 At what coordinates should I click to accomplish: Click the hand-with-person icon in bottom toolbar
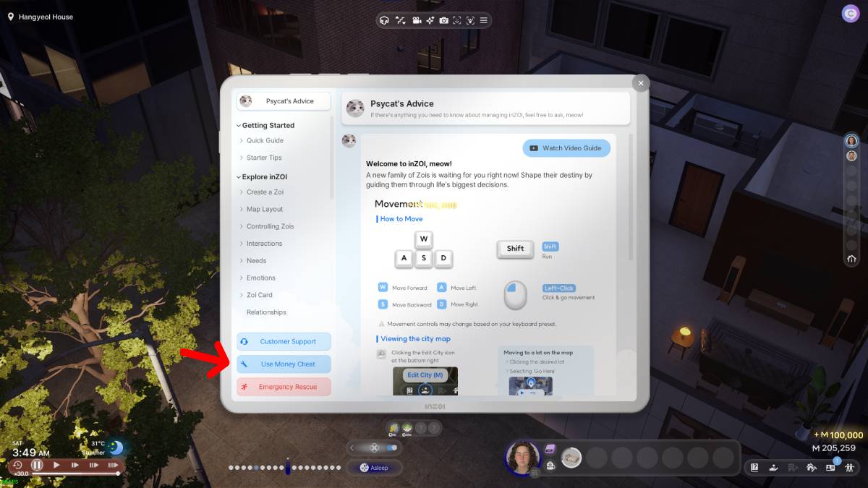773,467
